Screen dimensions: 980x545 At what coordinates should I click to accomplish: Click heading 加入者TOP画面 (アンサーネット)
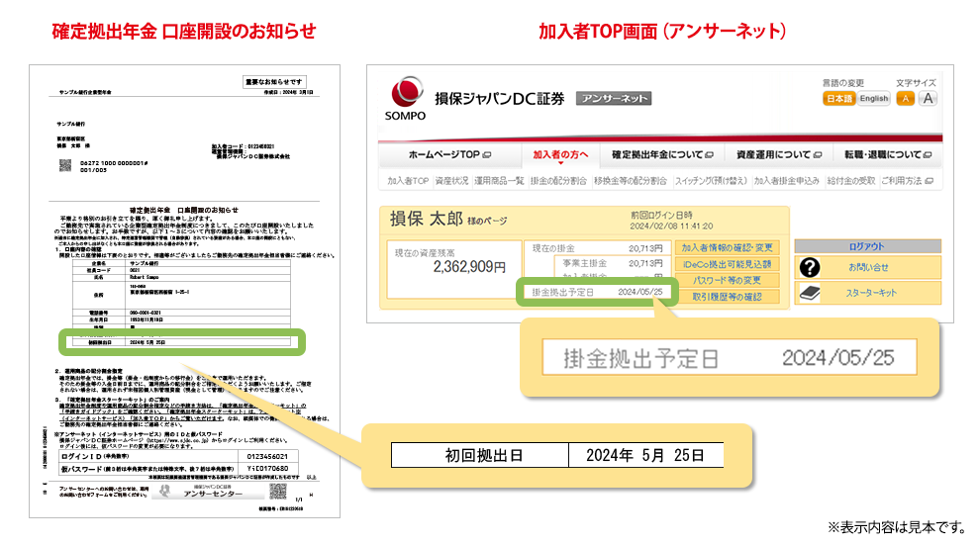tap(662, 32)
